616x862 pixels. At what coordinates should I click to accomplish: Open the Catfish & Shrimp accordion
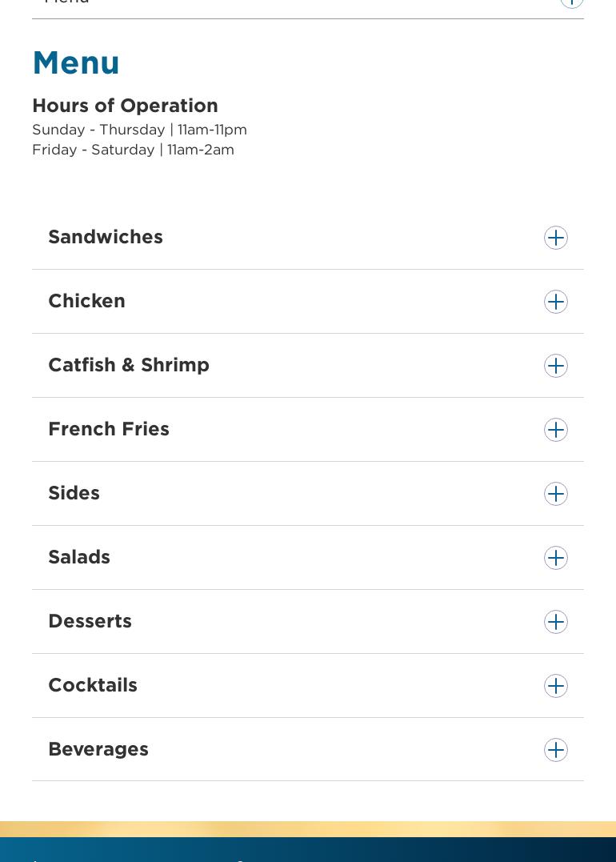pos(129,365)
